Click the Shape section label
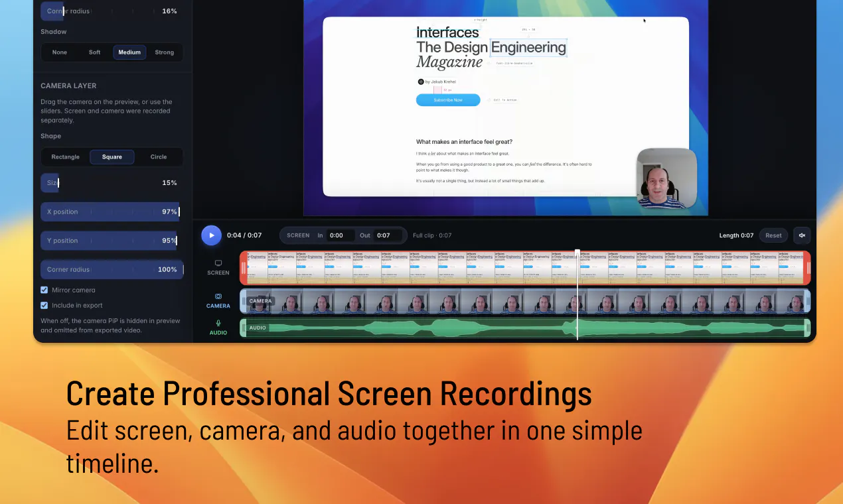The image size is (843, 504). point(50,136)
